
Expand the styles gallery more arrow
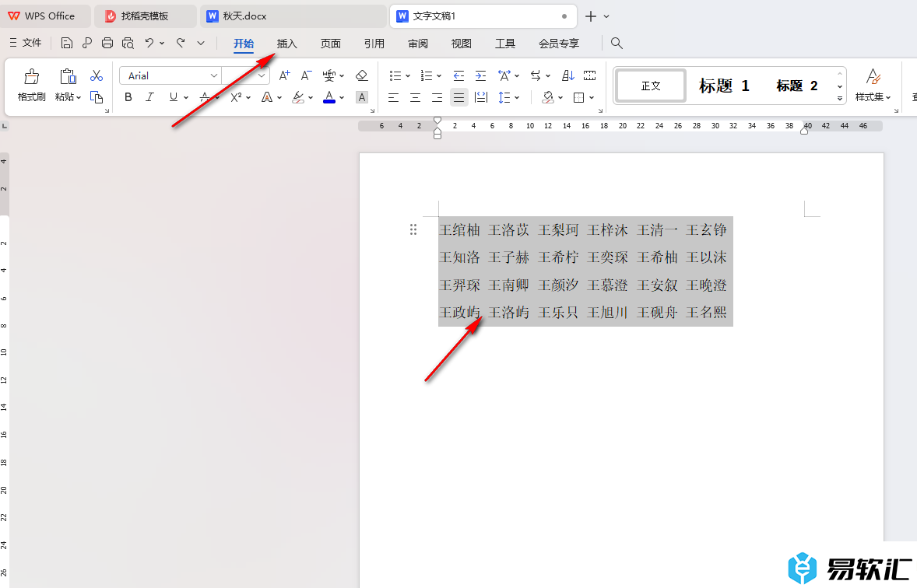tap(840, 98)
